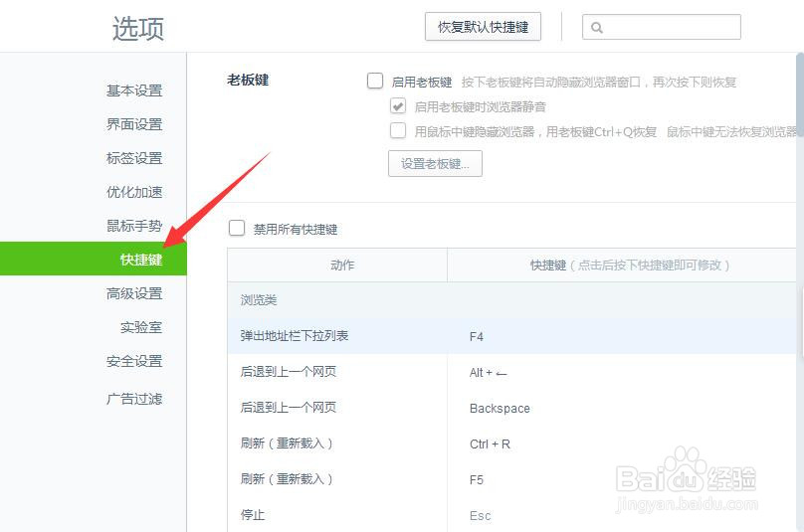Edit the Alt + ← shortcut
The width and height of the screenshot is (804, 532).
click(489, 373)
